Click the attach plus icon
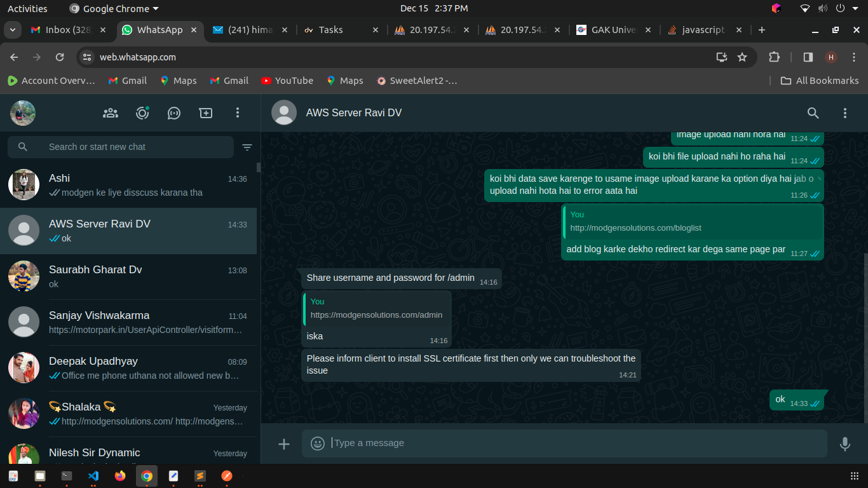868x488 pixels. pos(284,444)
